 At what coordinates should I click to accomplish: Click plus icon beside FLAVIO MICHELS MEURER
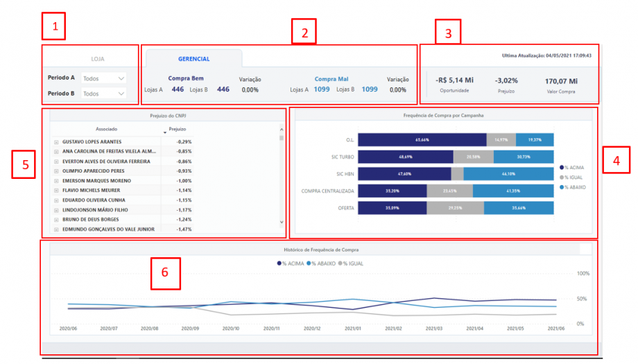tap(56, 190)
